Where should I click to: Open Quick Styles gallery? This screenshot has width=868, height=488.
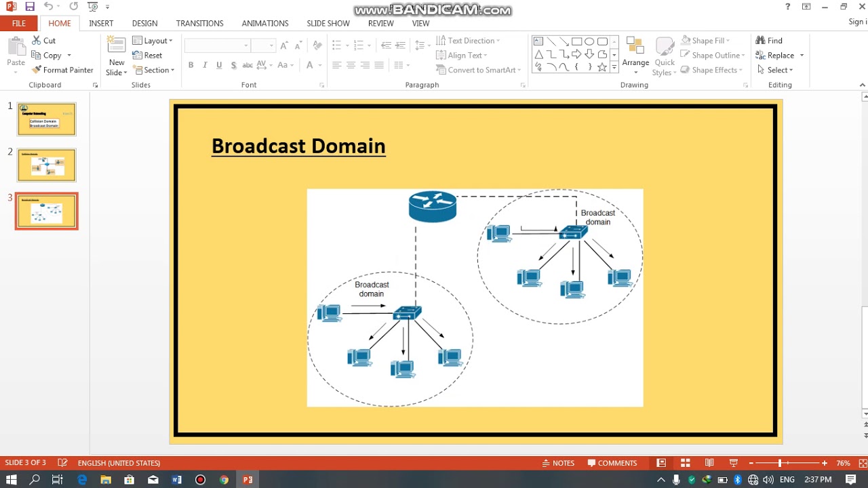[x=665, y=56]
